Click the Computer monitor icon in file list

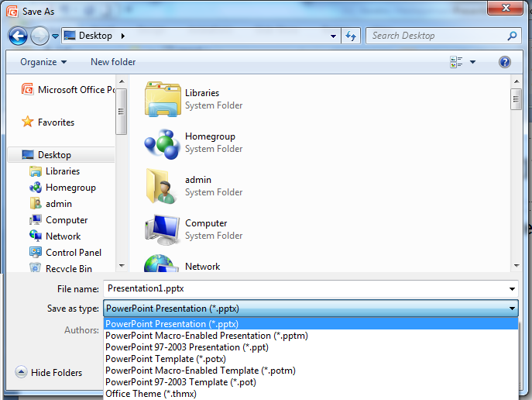(162, 229)
